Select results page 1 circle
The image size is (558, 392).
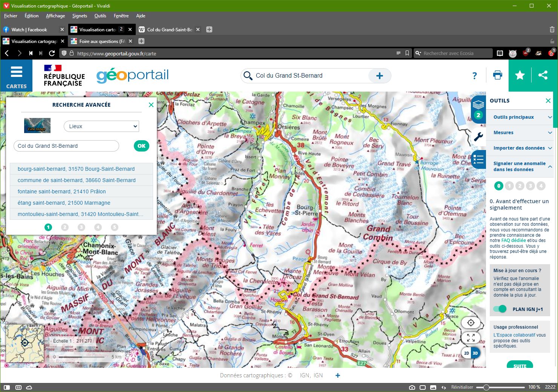pyautogui.click(x=48, y=227)
